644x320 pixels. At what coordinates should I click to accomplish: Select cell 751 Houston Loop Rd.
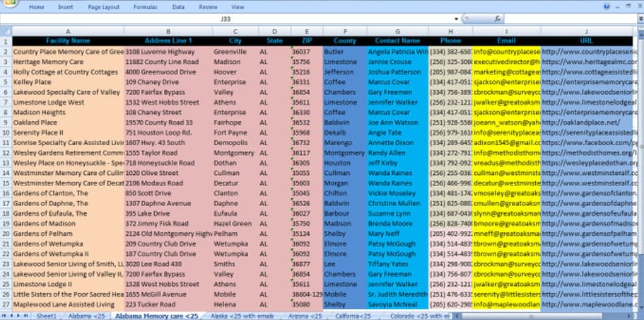click(x=168, y=132)
